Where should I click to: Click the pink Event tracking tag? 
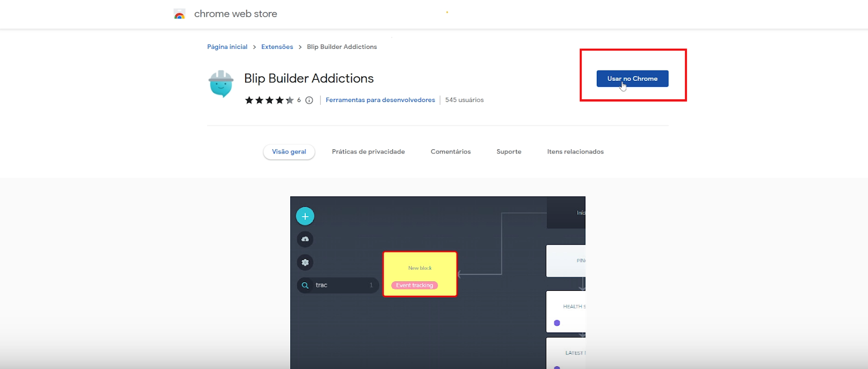coord(414,285)
